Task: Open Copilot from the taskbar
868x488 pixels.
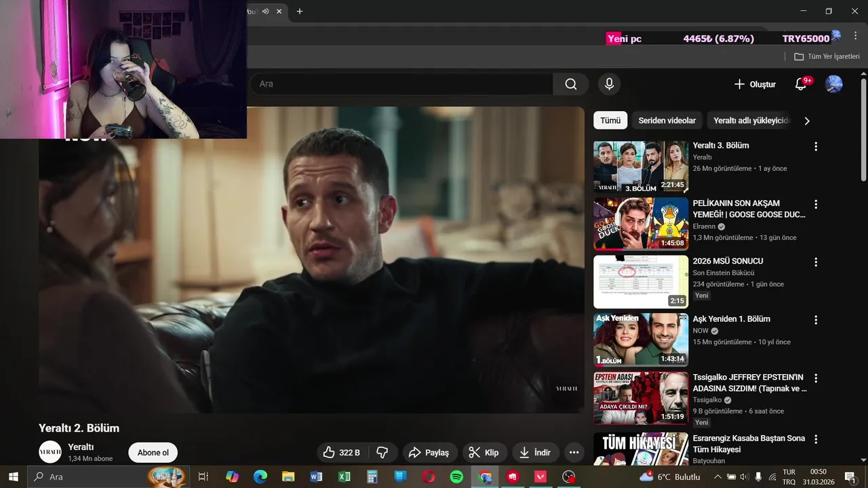Action: (x=232, y=476)
